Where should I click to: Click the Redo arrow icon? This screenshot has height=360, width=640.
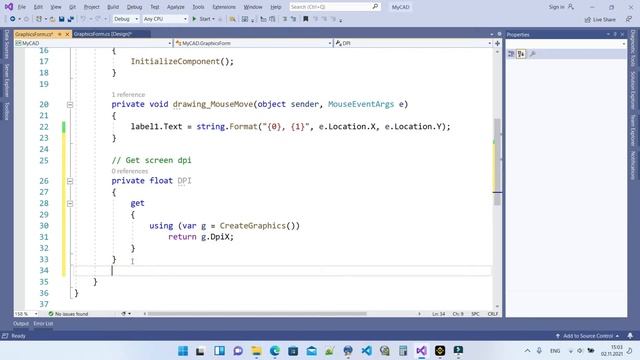point(98,19)
